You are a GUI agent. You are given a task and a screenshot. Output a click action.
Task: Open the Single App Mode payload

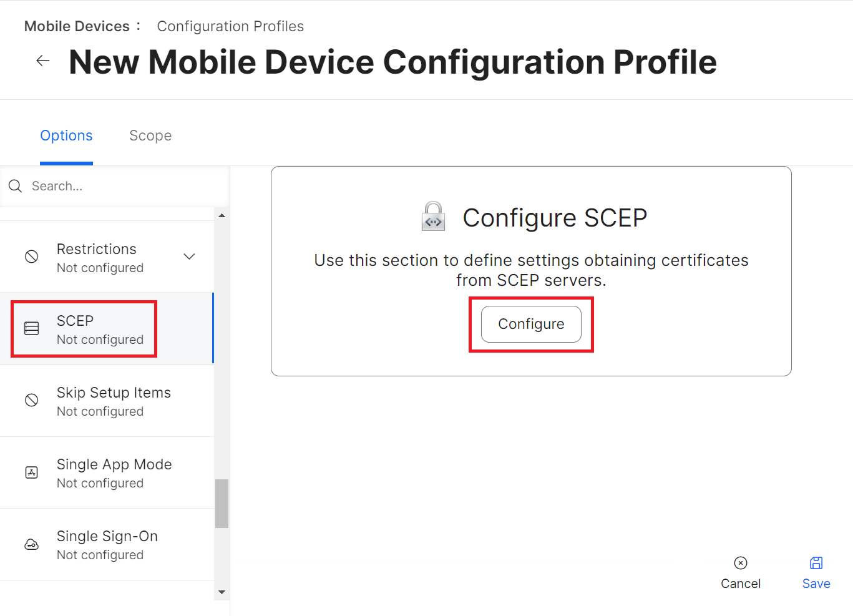pos(114,472)
